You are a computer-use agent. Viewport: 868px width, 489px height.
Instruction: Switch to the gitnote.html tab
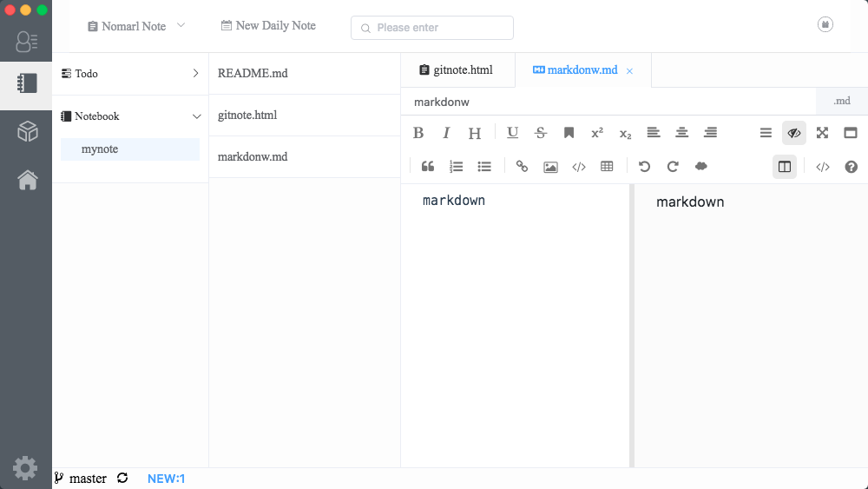tap(457, 69)
